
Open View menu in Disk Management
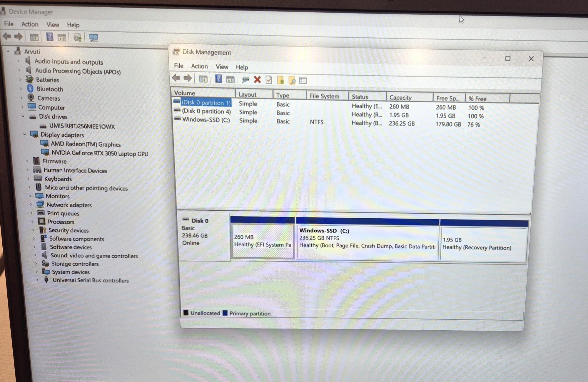tap(222, 67)
